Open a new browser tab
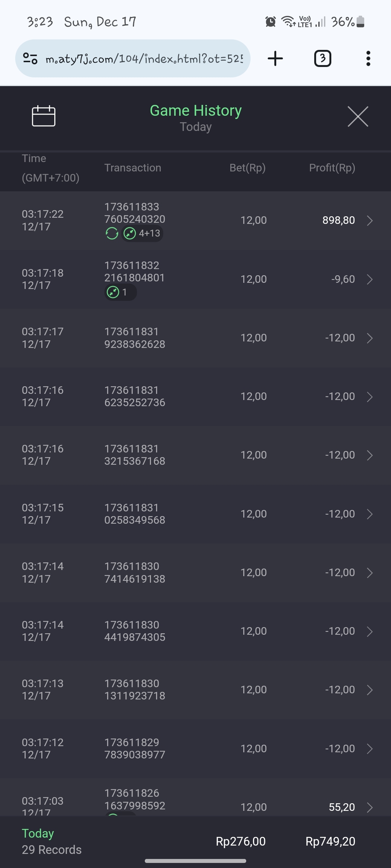This screenshot has height=868, width=391. pos(275,59)
